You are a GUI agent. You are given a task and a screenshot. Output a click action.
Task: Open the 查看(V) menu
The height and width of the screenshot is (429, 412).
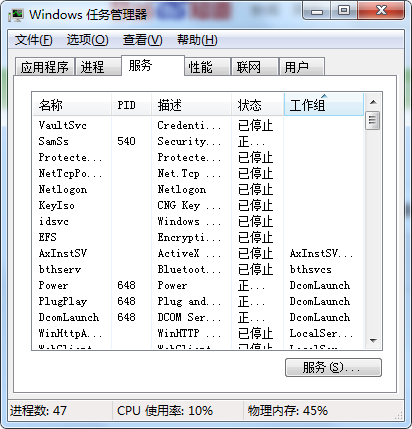click(x=142, y=40)
